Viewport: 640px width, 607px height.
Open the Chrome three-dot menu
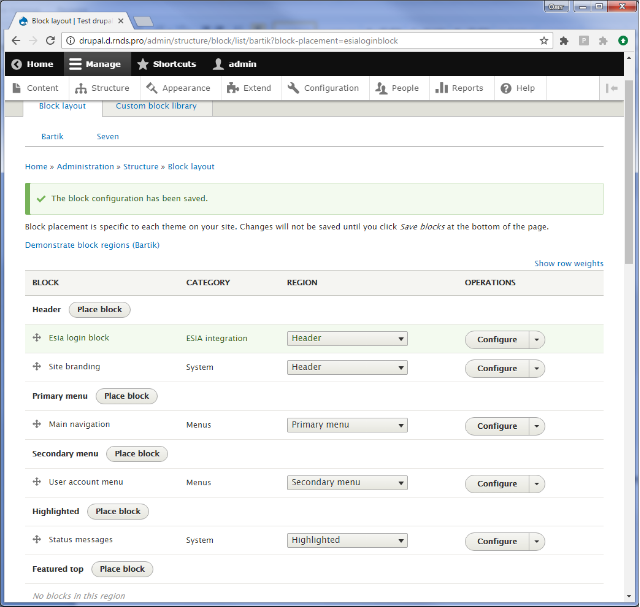point(624,41)
